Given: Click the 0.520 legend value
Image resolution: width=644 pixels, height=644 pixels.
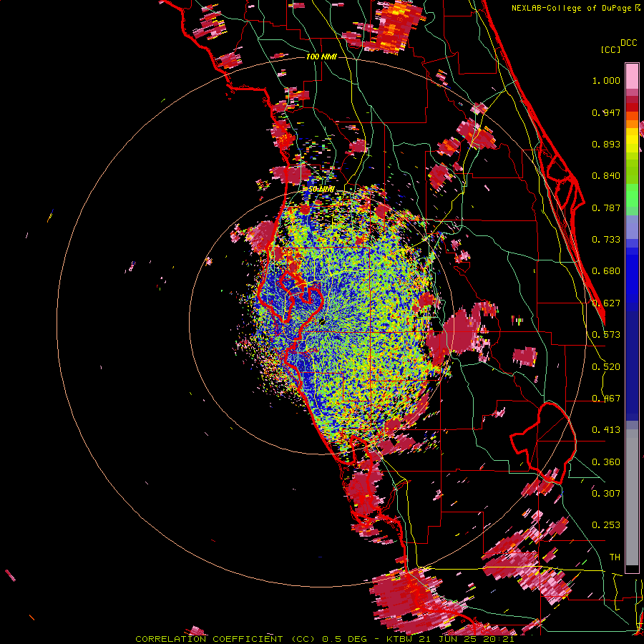Looking at the screenshot, I should (606, 367).
